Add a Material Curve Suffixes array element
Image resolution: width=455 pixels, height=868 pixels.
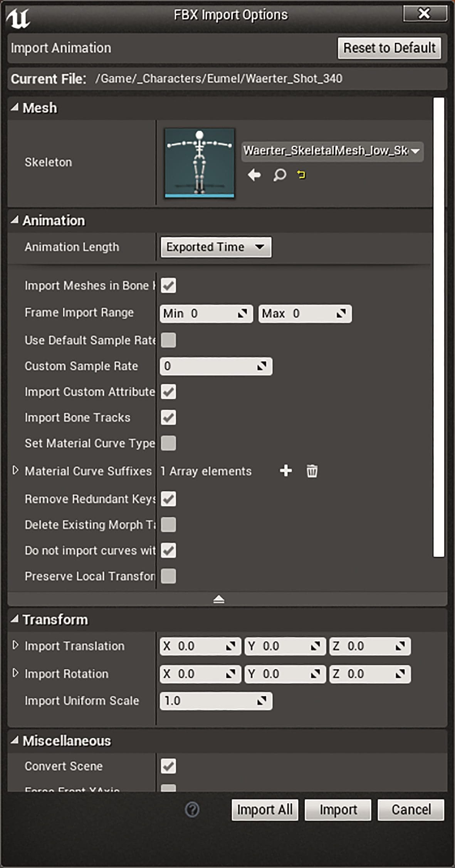pos(285,471)
